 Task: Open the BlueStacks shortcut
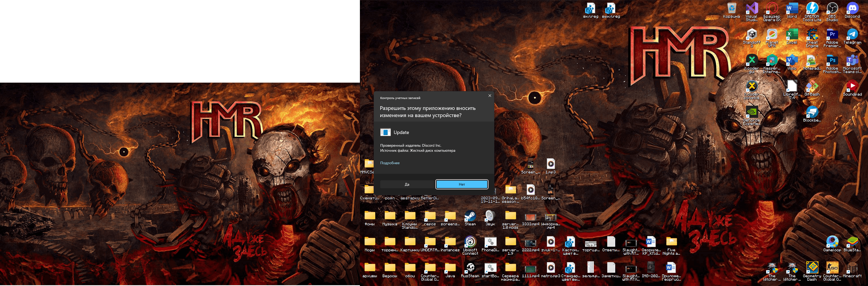click(852, 244)
